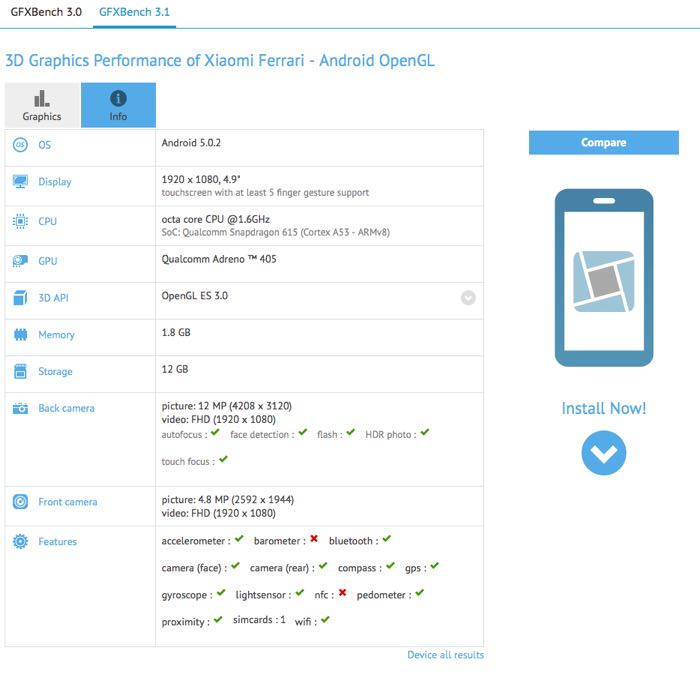This screenshot has height=687, width=700.
Task: Click the bluetooth checkmark
Action: point(387,538)
